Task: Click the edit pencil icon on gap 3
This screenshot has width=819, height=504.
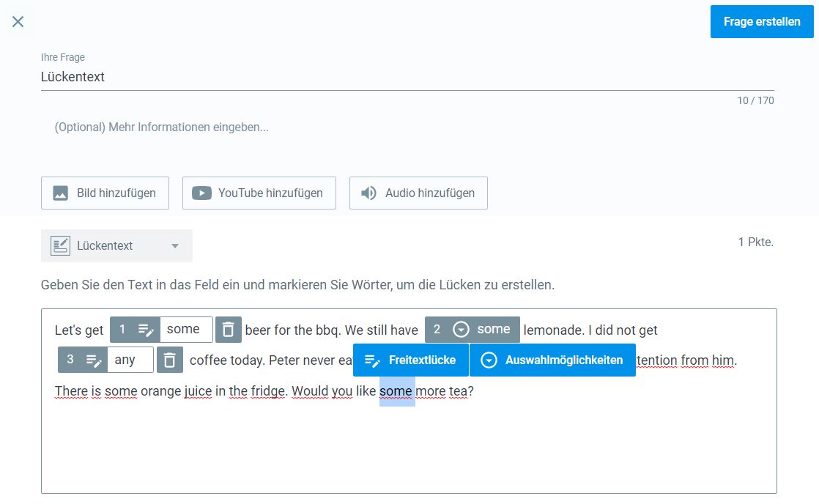Action: coord(94,360)
